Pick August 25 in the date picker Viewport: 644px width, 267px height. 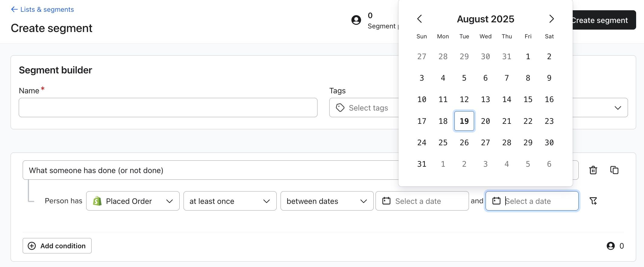coord(443,143)
